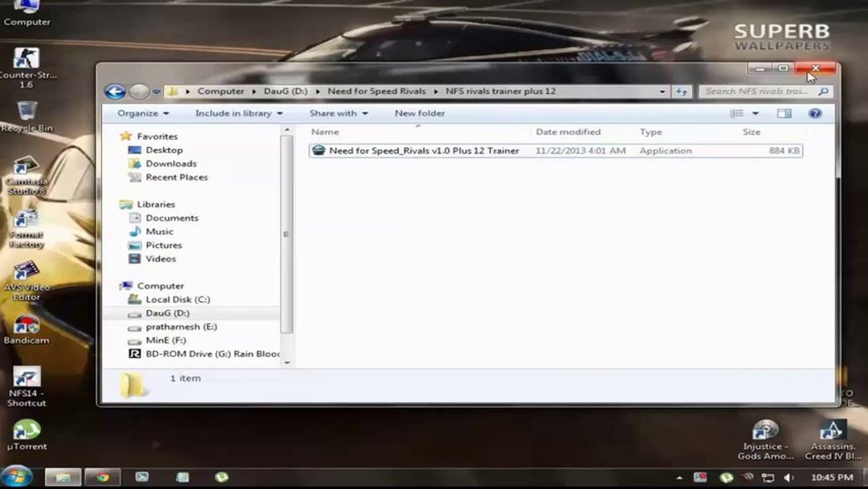Click the µTorrent desktop shortcut

coord(26,435)
